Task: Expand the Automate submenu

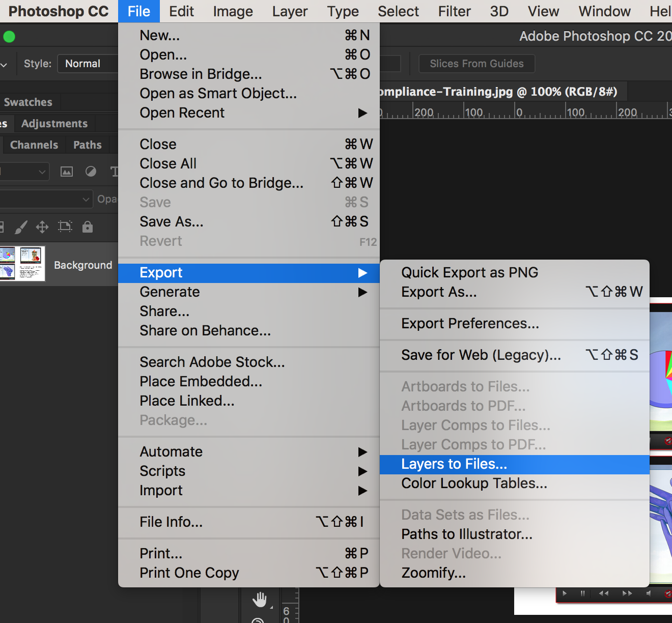Action: pyautogui.click(x=249, y=452)
